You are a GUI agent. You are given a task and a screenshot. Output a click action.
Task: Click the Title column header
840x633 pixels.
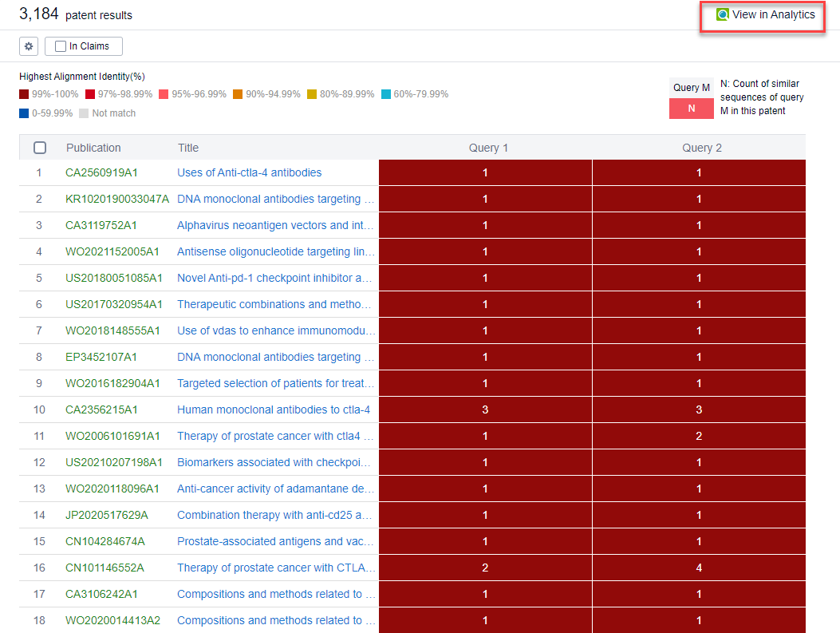188,148
